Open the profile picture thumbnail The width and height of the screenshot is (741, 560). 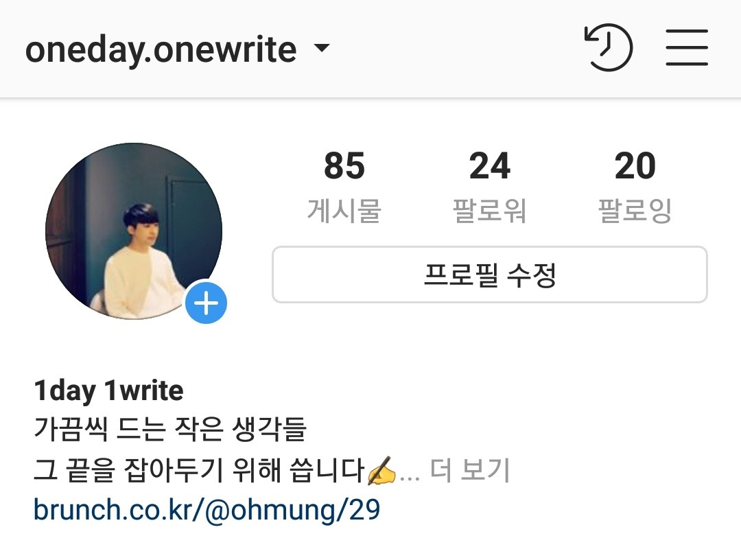(134, 231)
